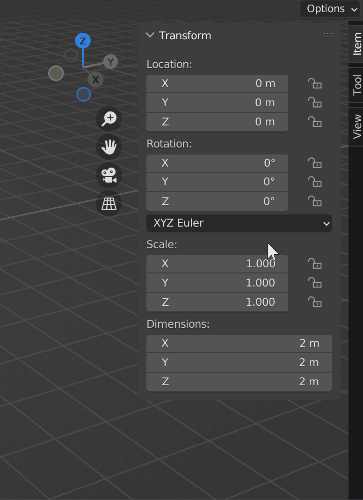Click the blue Z axis gizmo handle
Image resolution: width=363 pixels, height=500 pixels.
(83, 41)
